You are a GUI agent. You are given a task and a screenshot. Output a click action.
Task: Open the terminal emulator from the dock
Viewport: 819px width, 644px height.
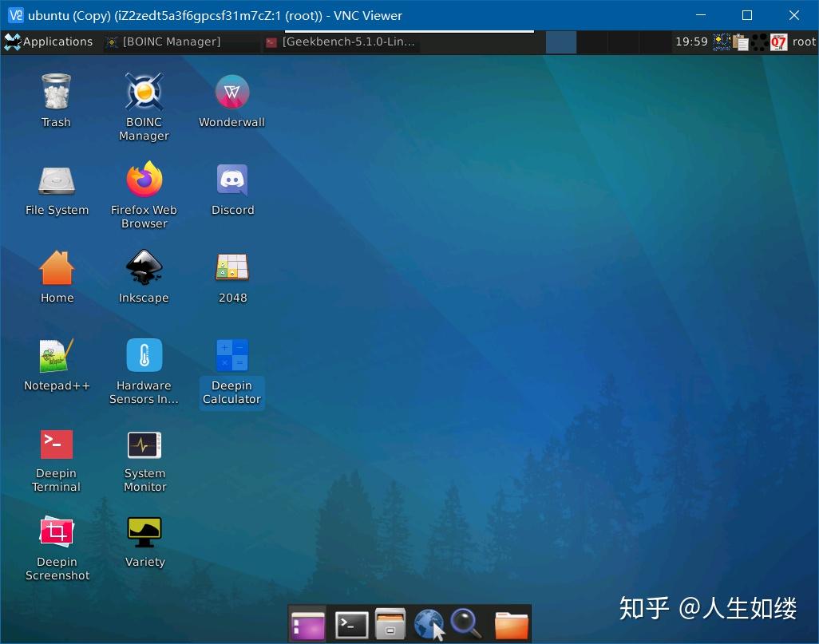(x=351, y=624)
